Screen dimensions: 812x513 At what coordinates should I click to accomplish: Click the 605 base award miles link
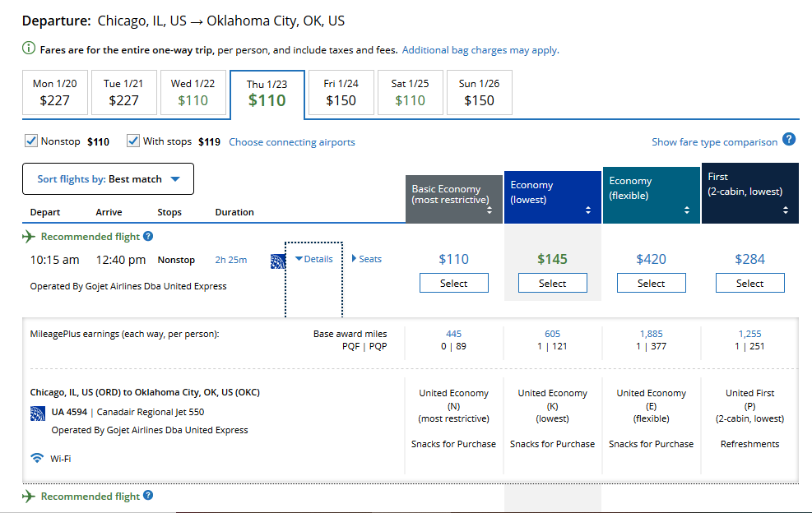(x=553, y=334)
